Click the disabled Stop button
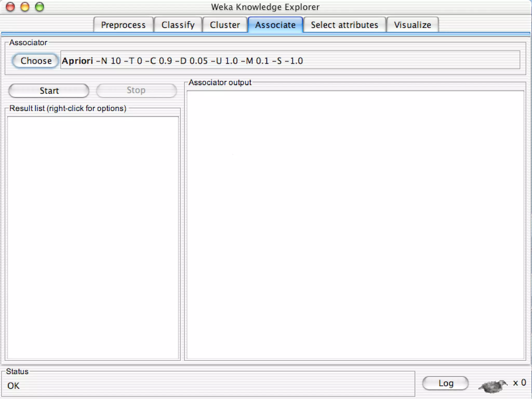532x399 pixels. [136, 90]
